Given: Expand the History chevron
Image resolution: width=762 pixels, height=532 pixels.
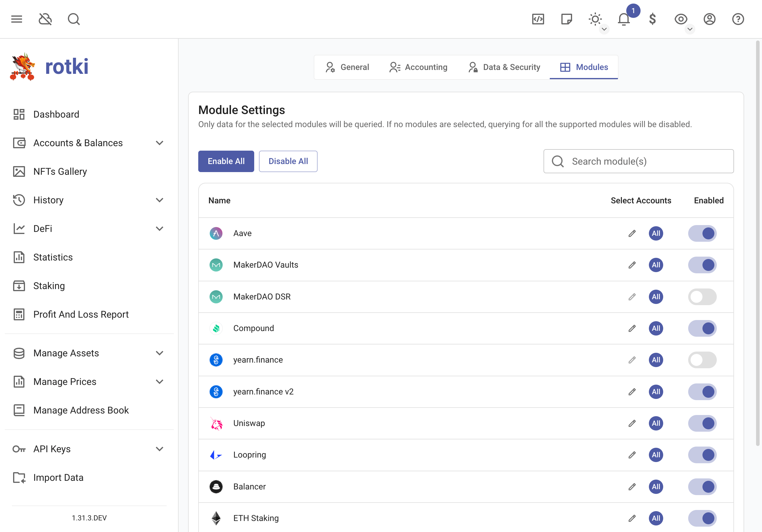Looking at the screenshot, I should click(160, 200).
